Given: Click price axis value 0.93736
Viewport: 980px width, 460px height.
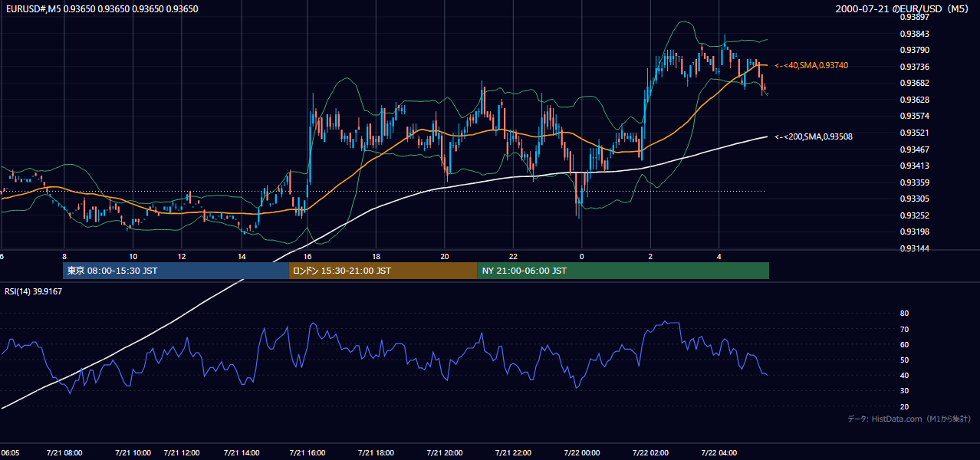Looking at the screenshot, I should pyautogui.click(x=915, y=67).
